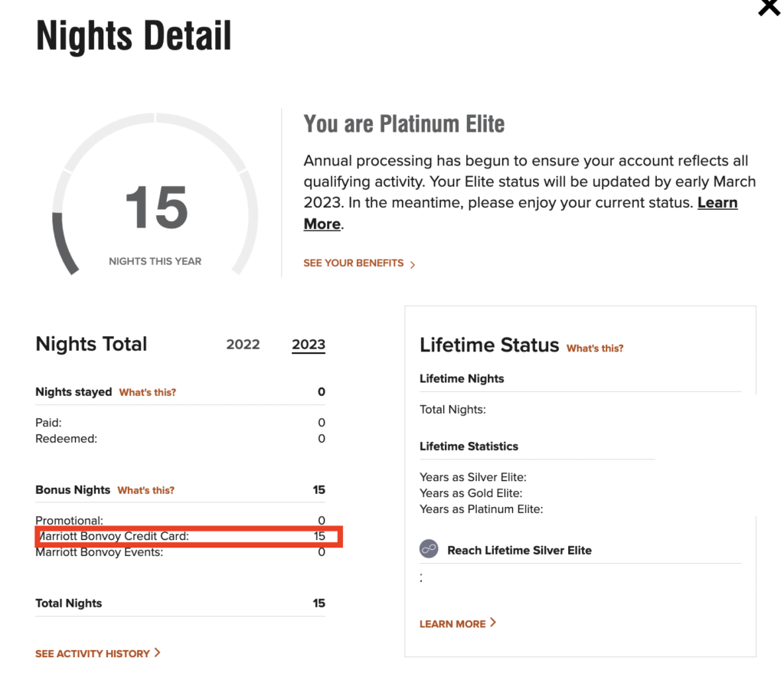Click the infinity badge next to Reach Lifetime Silver Elite
Screen dimensions: 784x687
(x=430, y=548)
